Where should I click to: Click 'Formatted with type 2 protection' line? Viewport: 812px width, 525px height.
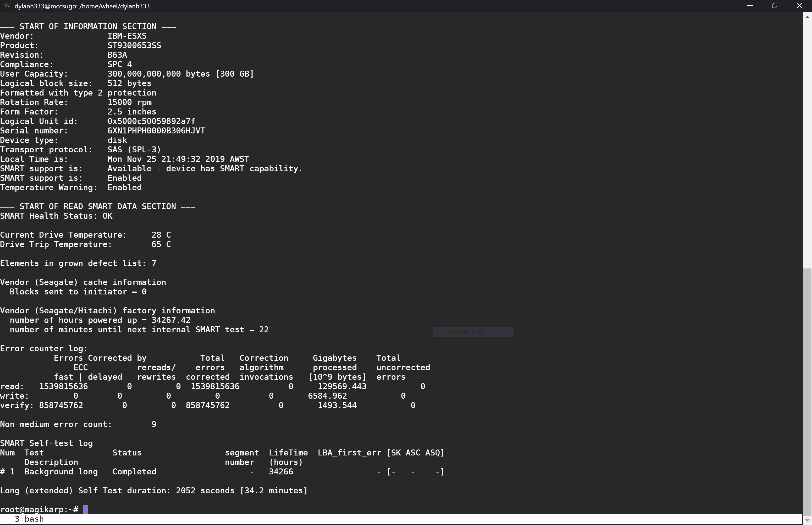[78, 93]
